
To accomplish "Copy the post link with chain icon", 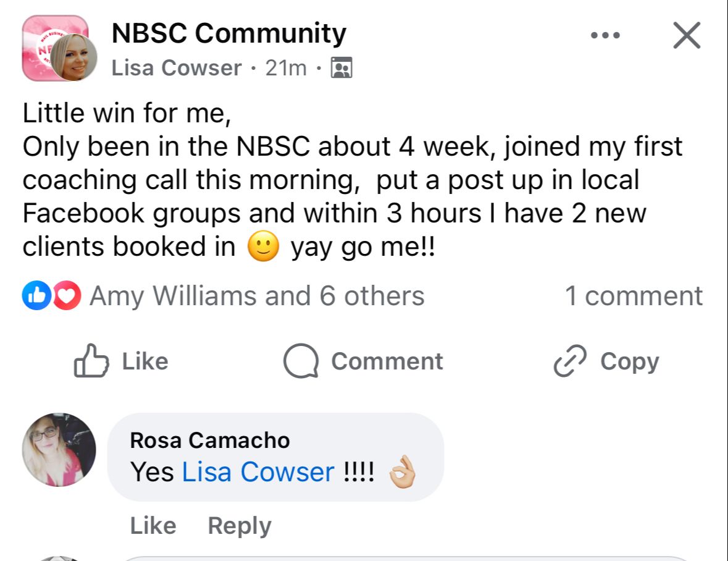I will (x=606, y=361).
